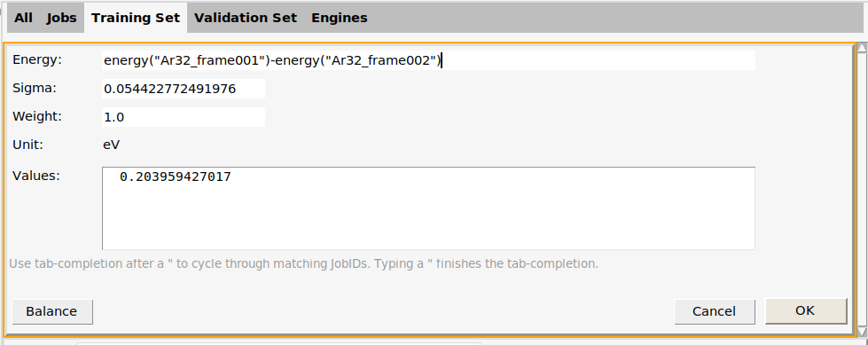Select the Training Set tab
868x345 pixels.
136,18
